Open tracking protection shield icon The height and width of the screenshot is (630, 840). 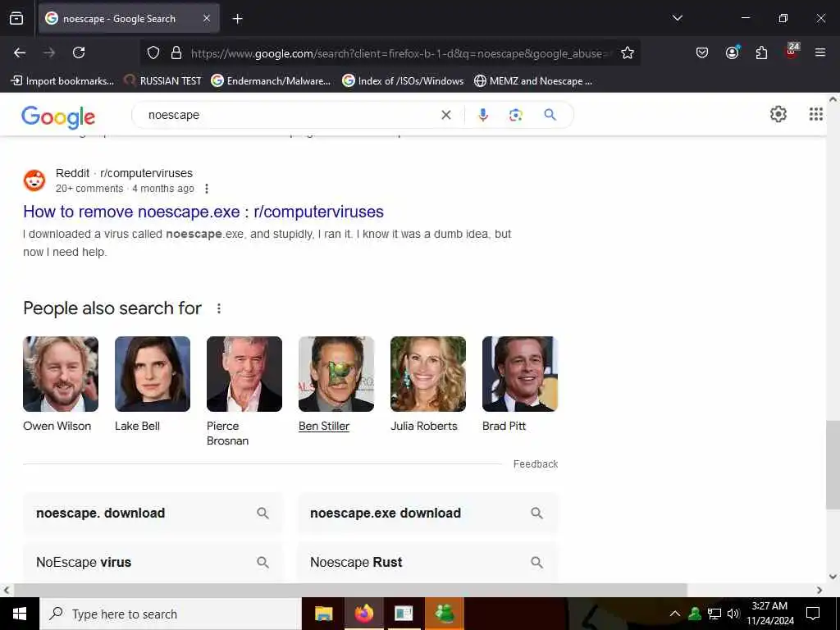pos(153,53)
